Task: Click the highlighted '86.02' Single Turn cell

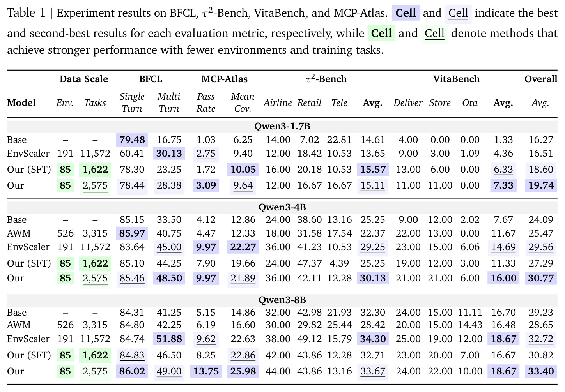Action: (x=132, y=371)
